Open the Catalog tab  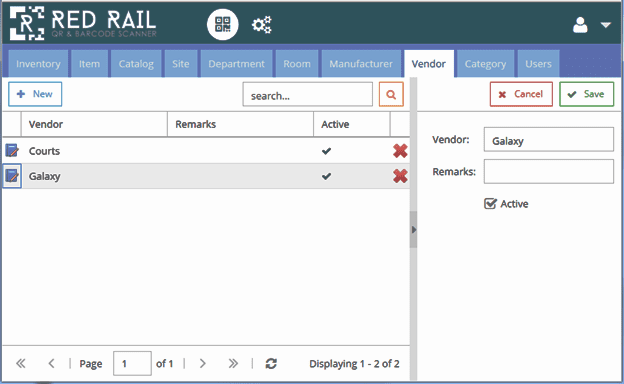(x=136, y=64)
